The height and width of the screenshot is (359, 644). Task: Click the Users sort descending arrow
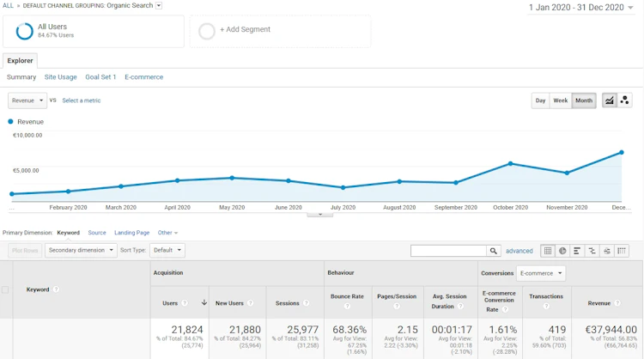(x=204, y=302)
